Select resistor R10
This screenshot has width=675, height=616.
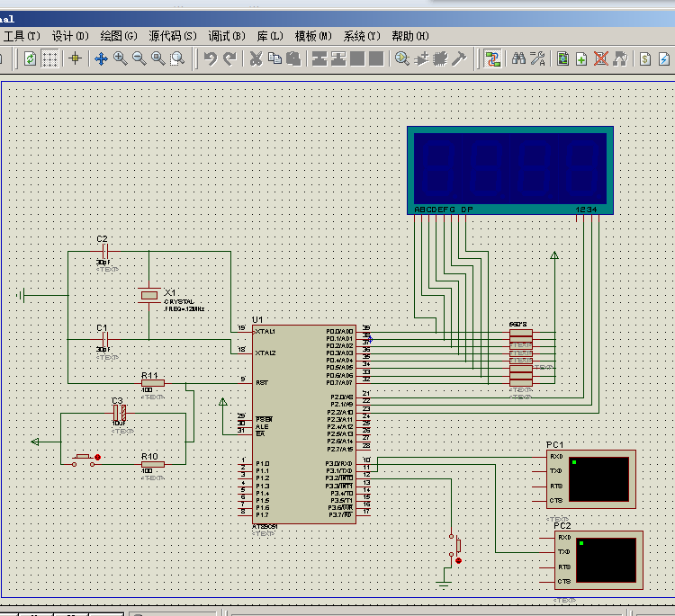click(x=153, y=464)
